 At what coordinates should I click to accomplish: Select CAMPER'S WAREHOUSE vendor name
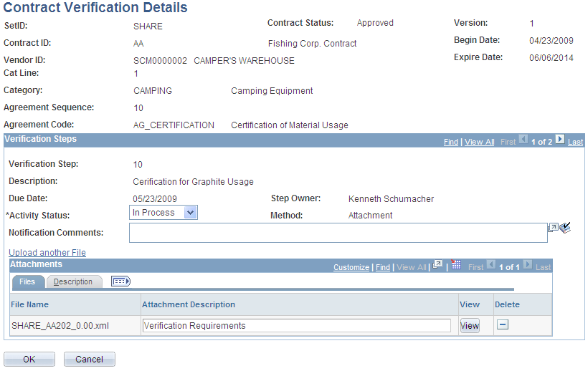pyautogui.click(x=244, y=61)
